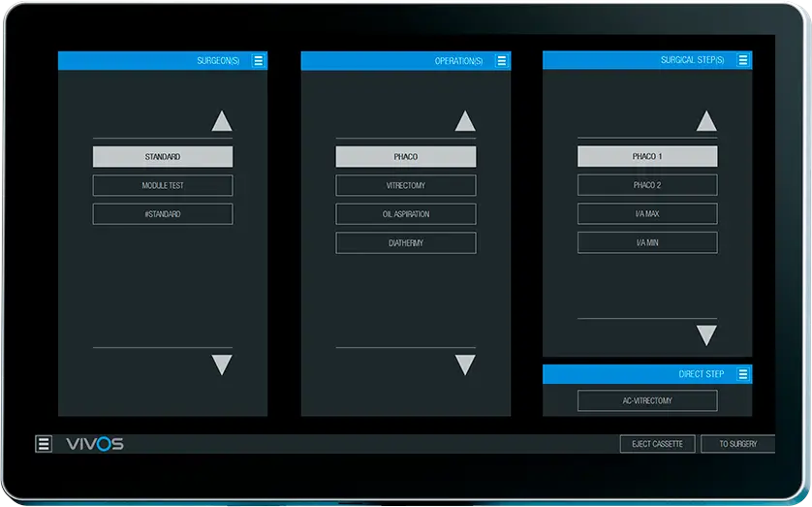Choose the PHACO operation

click(x=406, y=156)
